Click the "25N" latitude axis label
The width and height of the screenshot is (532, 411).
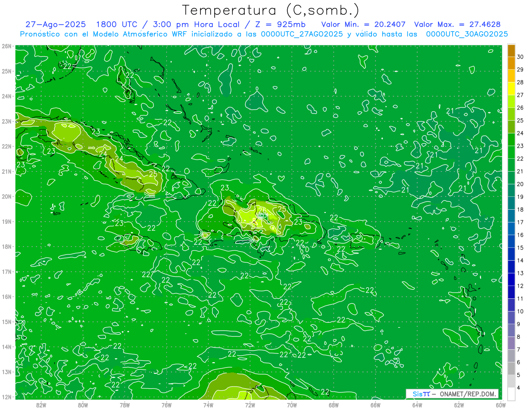(6, 71)
